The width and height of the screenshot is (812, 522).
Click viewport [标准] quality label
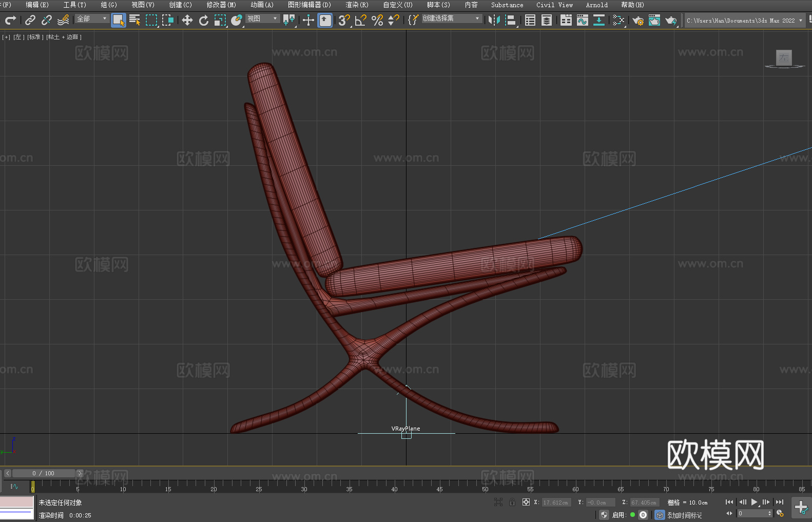tap(35, 37)
